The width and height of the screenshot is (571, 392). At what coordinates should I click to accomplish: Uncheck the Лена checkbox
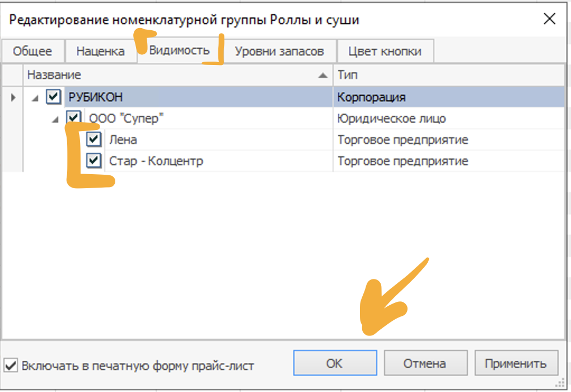93,139
